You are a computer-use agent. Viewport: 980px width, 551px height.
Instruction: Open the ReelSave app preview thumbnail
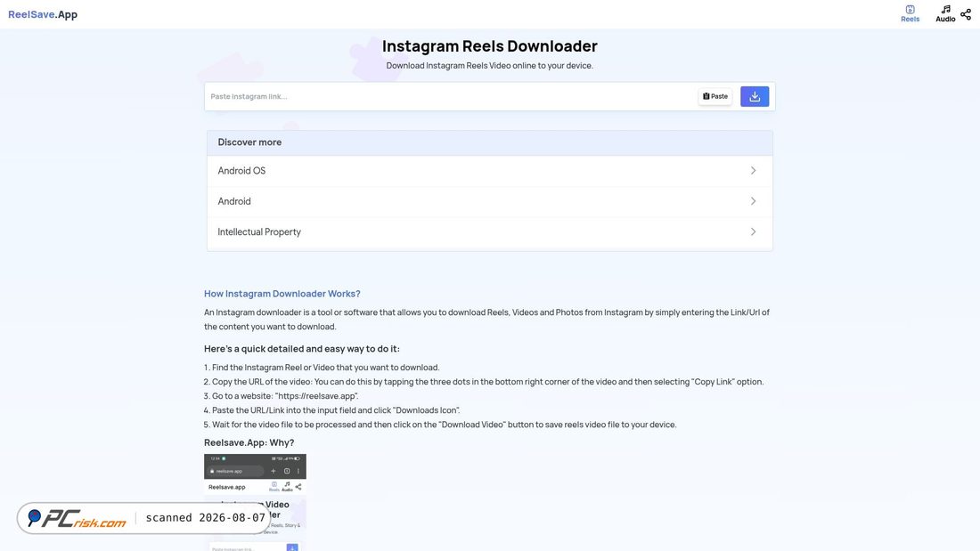255,502
